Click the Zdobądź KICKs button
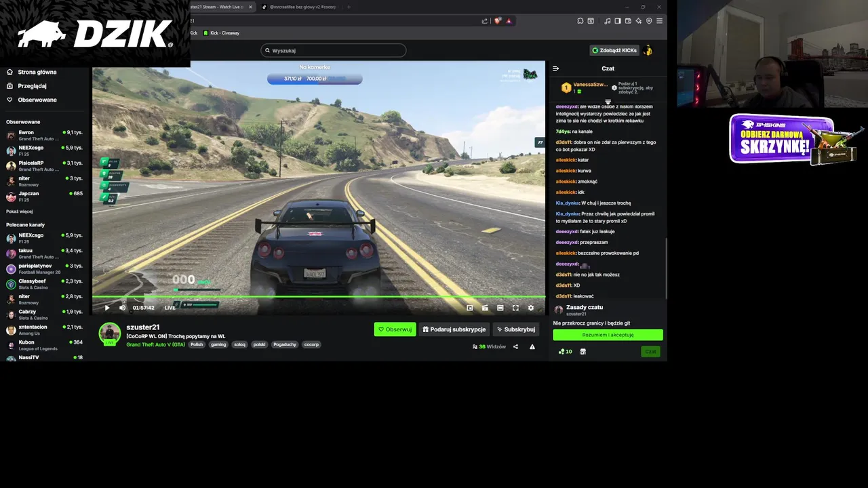The height and width of the screenshot is (488, 868). (614, 50)
